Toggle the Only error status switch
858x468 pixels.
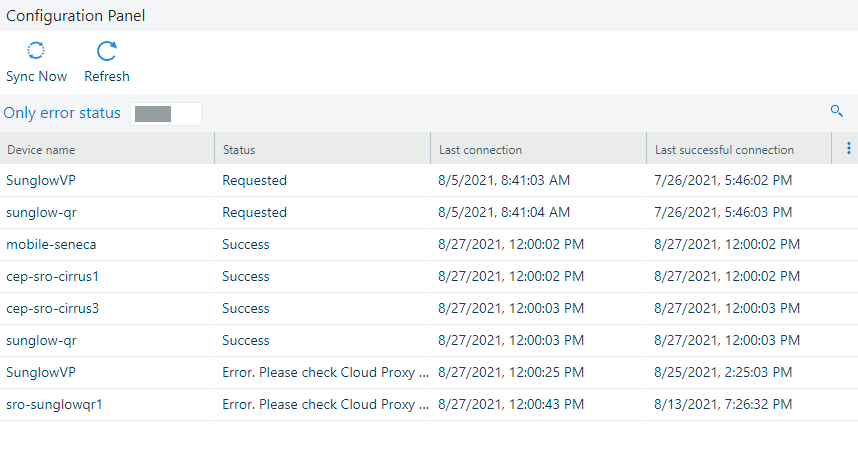(165, 113)
